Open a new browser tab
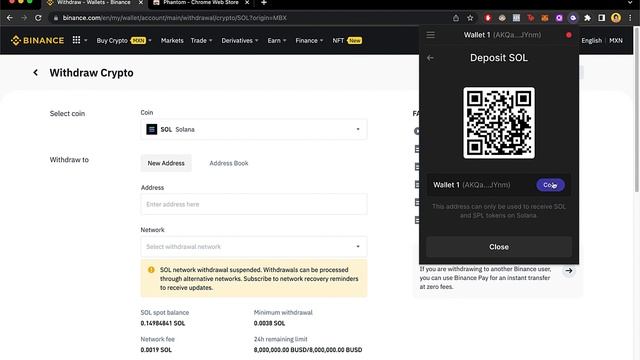This screenshot has height=360, width=640. 264,3
